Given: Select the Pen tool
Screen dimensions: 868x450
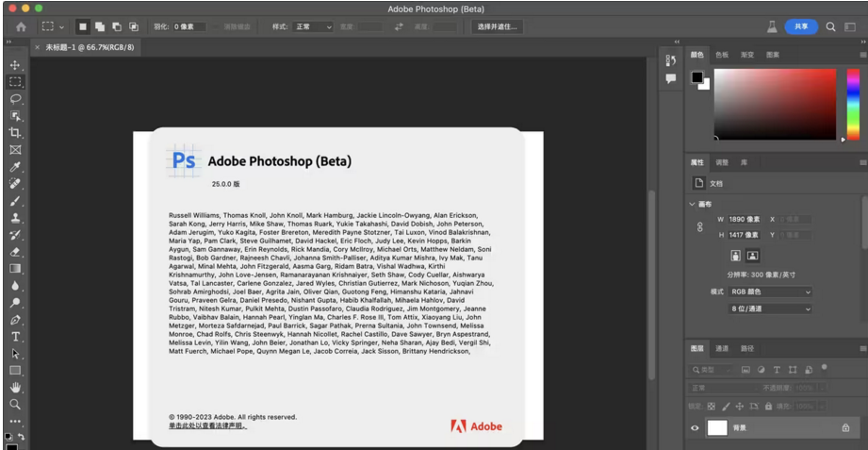Looking at the screenshot, I should click(15, 320).
